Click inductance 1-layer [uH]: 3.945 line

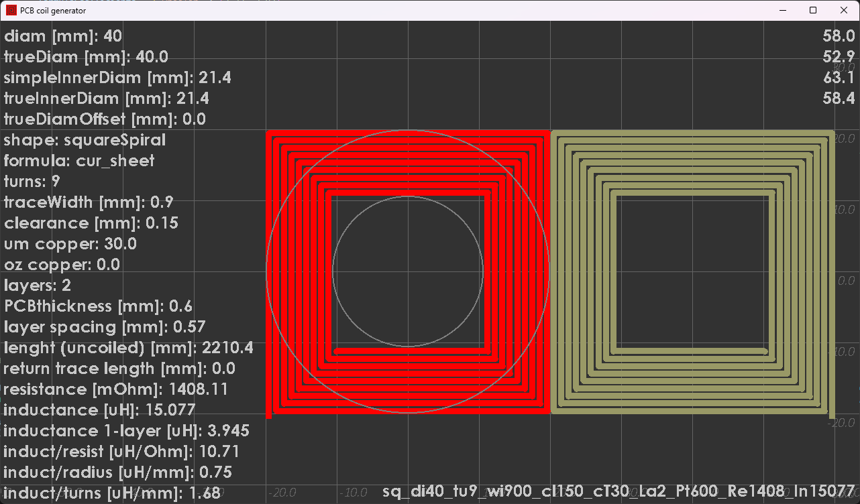click(x=127, y=431)
